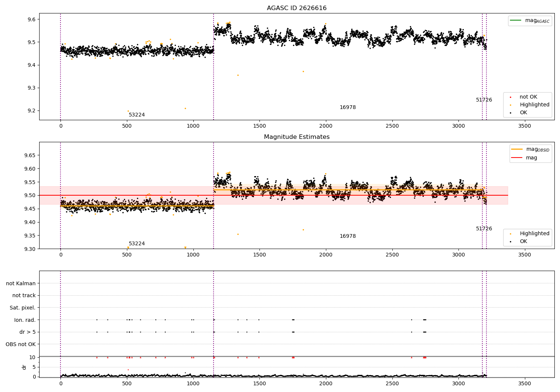Click annotation '16978' in Magnitude Estimates plot
Image resolution: width=560 pixels, height=392 pixels.
348,236
